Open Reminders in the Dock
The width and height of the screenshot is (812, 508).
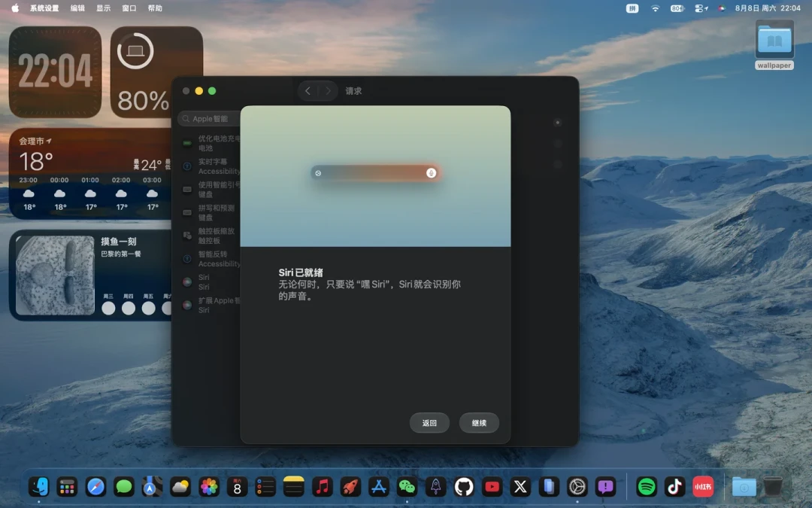tap(265, 487)
